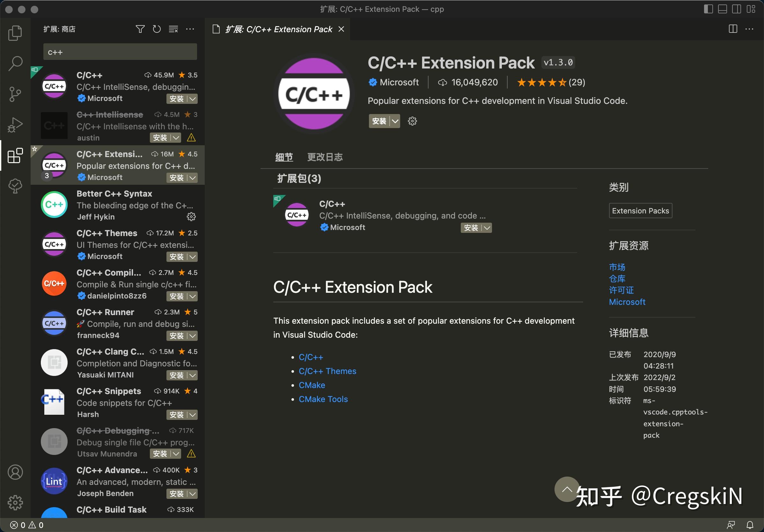The width and height of the screenshot is (764, 532).
Task: Open the install options dropdown for C/C++
Action: point(192,99)
